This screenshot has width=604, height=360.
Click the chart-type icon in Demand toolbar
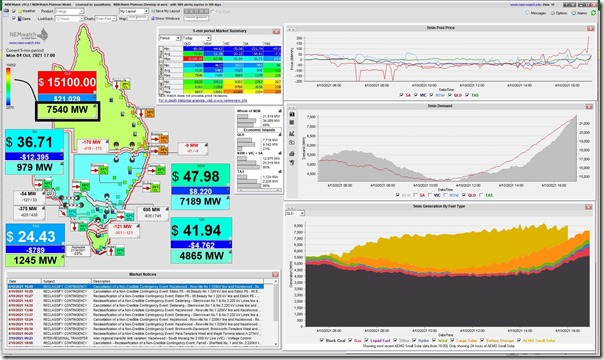[292, 133]
